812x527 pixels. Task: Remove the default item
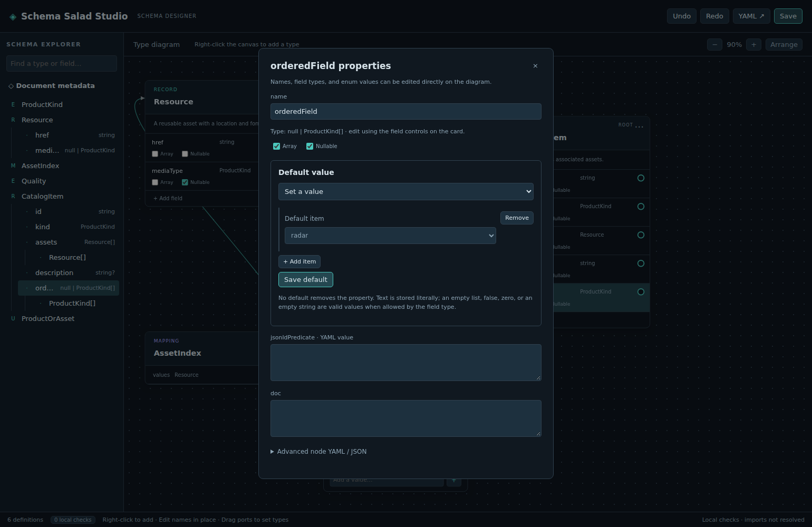point(517,218)
